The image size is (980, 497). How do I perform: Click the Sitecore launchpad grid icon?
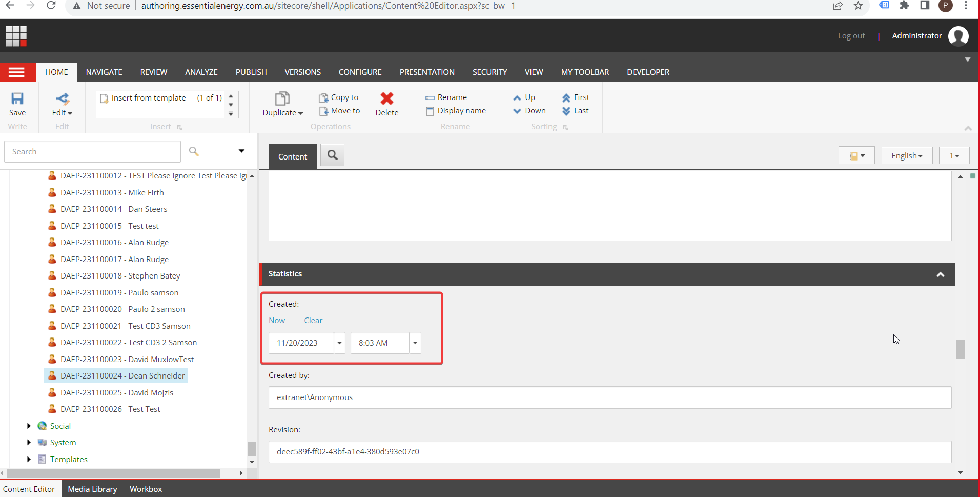coord(16,36)
